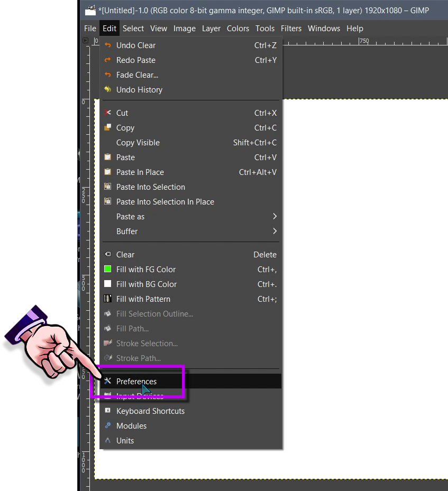Click the Modules gear icon
Screen dimensions: 448x491
pyautogui.click(x=107, y=425)
